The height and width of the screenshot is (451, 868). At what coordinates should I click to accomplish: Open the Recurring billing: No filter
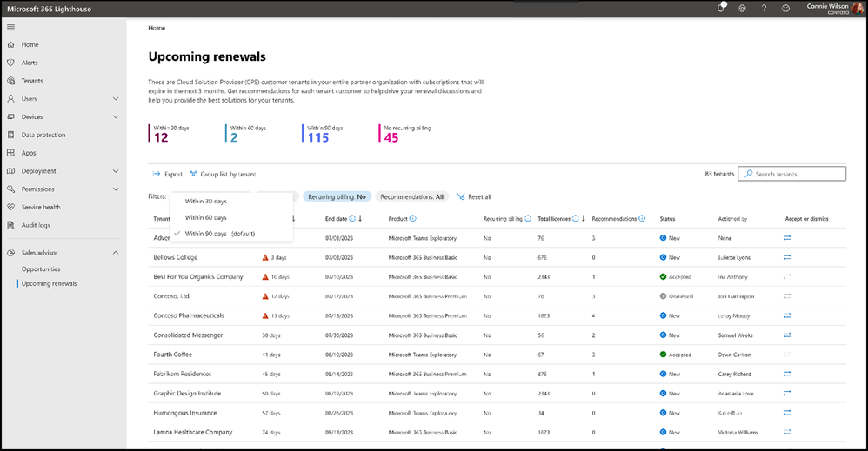click(x=337, y=196)
